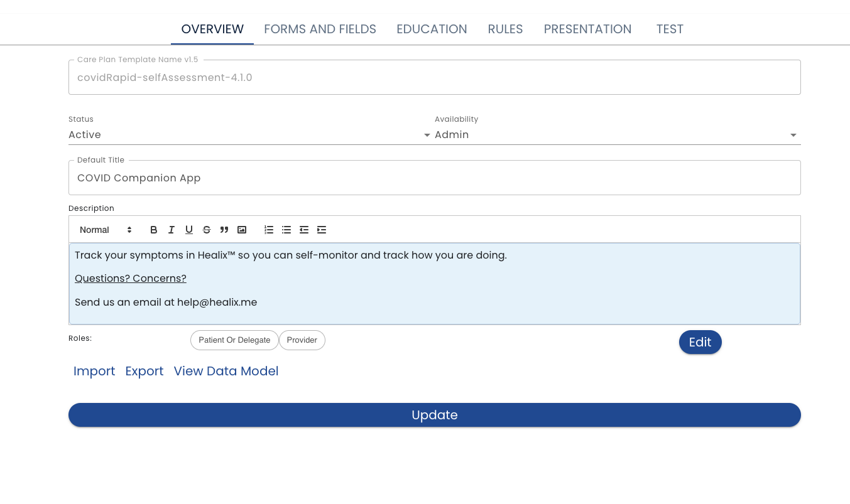Open the Availability dropdown showing Admin
The height and width of the screenshot is (504, 850).
coord(618,134)
